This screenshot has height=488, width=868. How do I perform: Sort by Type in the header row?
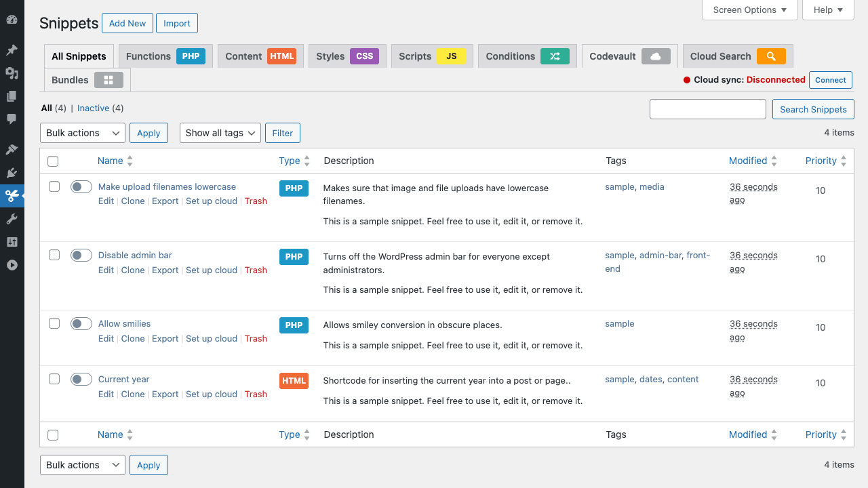coord(294,161)
